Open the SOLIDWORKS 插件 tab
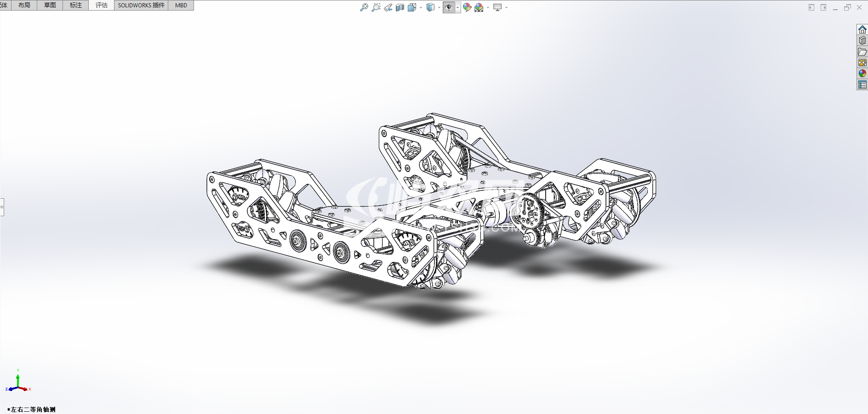 tap(141, 5)
